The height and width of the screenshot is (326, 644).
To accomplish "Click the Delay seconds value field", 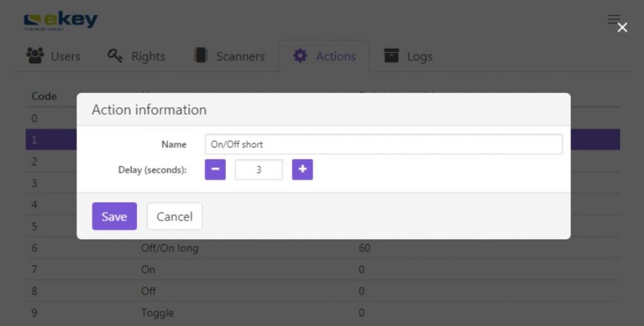I will [x=259, y=169].
